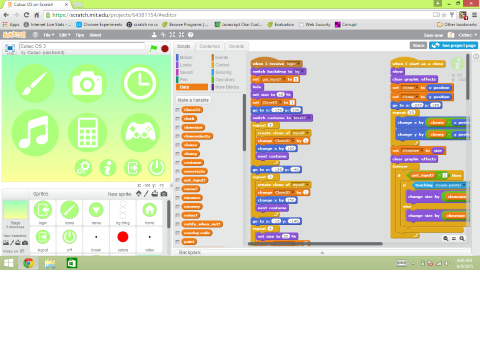Click the green flag to start project
Image resolution: width=480 pixels, height=360 pixels.
click(x=153, y=48)
